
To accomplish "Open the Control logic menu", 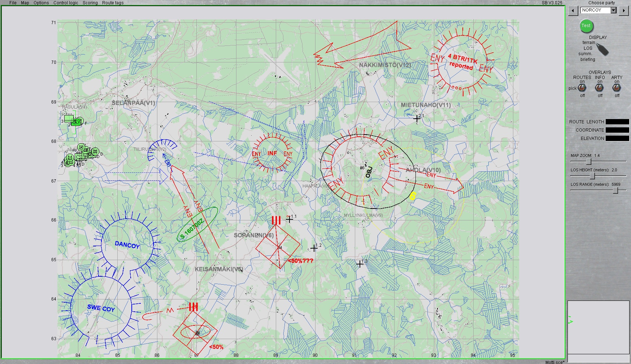I will point(66,3).
